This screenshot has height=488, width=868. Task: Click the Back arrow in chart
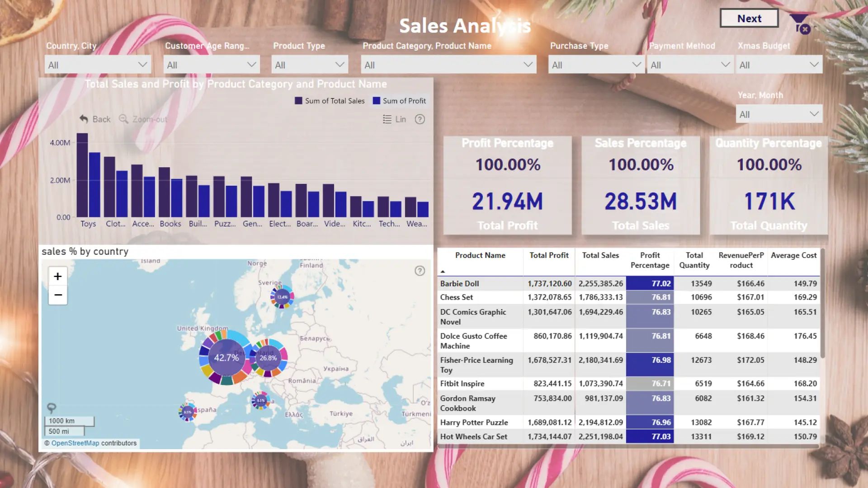click(84, 119)
